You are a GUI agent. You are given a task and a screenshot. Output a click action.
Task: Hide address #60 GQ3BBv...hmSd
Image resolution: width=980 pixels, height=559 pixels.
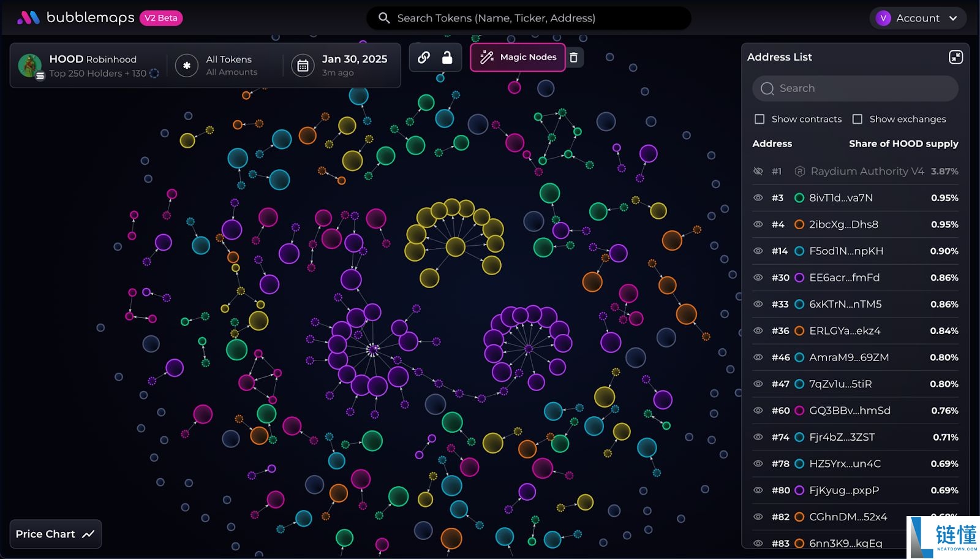[758, 411]
